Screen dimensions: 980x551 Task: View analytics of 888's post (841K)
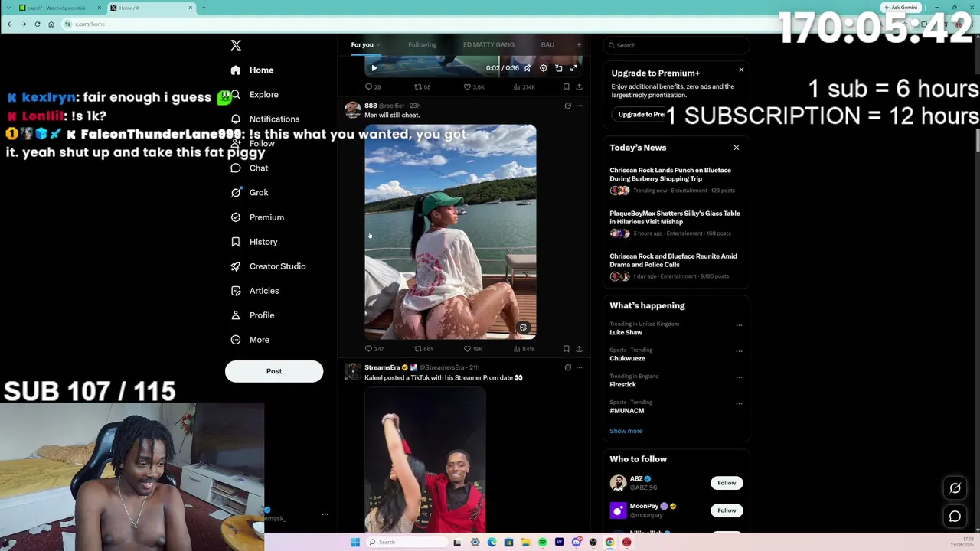pos(524,349)
